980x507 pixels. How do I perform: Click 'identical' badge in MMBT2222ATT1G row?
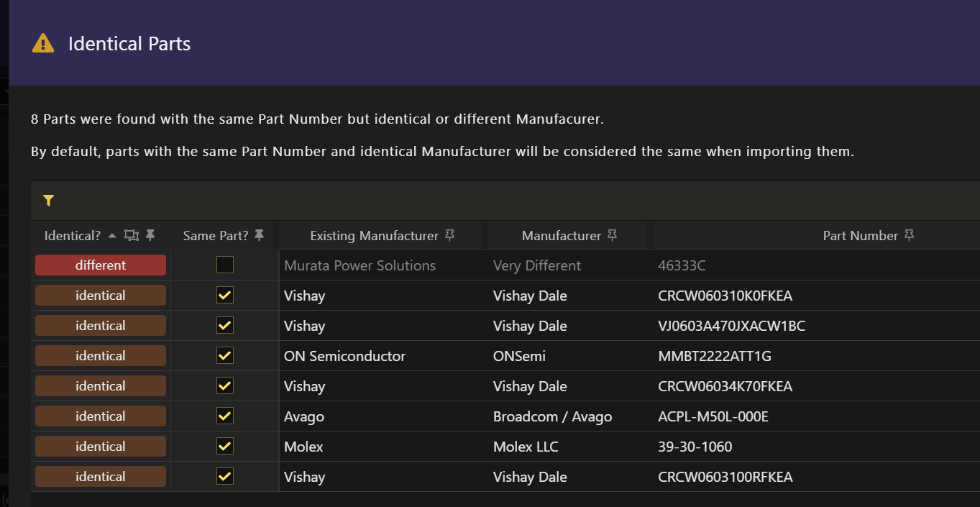101,356
